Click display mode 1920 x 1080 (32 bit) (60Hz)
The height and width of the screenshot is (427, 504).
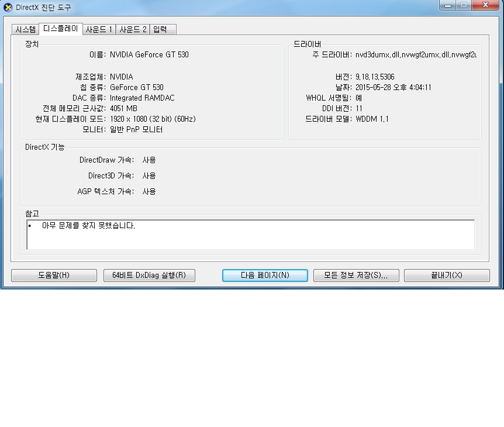coord(153,119)
